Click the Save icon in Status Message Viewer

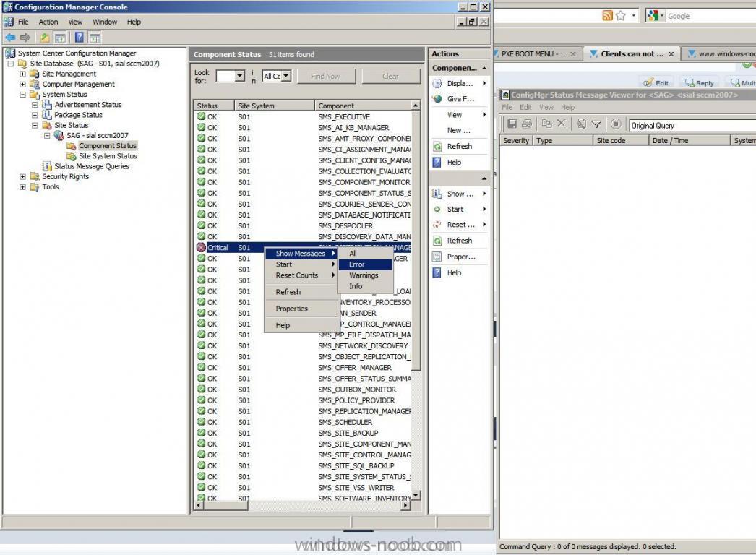coord(512,124)
